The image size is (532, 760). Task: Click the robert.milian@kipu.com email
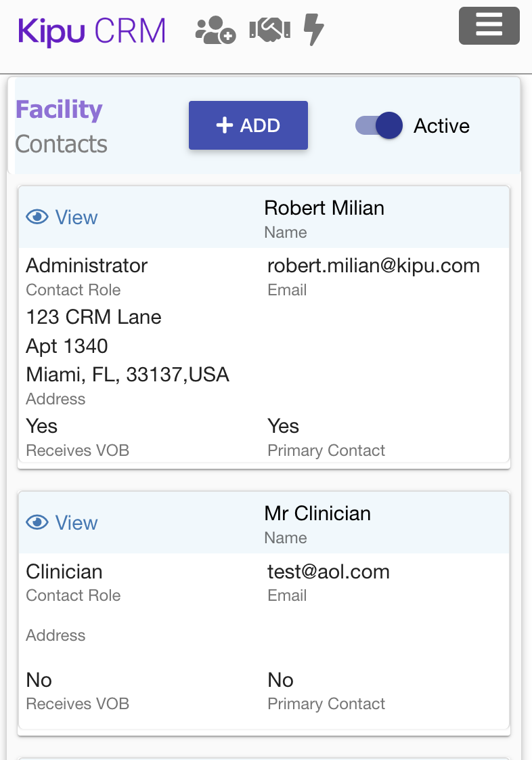[x=374, y=266]
